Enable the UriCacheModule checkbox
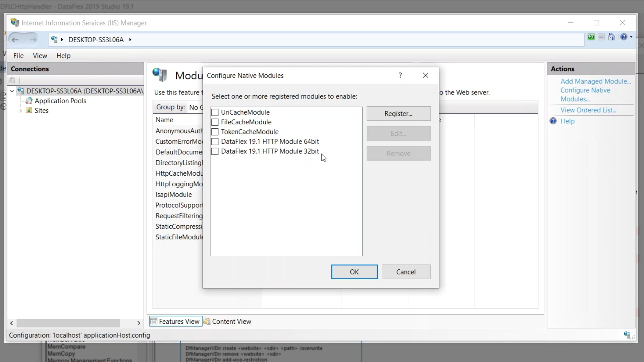The width and height of the screenshot is (644, 362). tap(215, 112)
